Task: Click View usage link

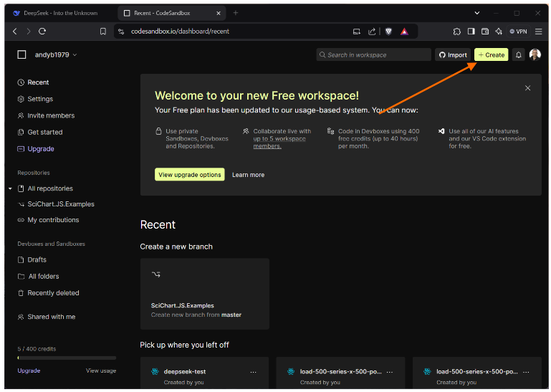Action: point(101,371)
